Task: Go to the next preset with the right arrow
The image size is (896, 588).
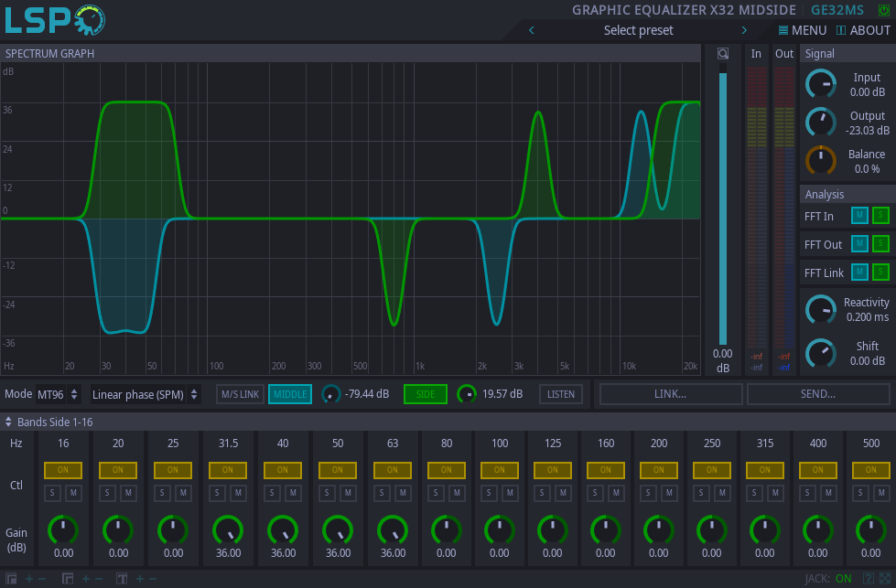Action: pos(744,30)
